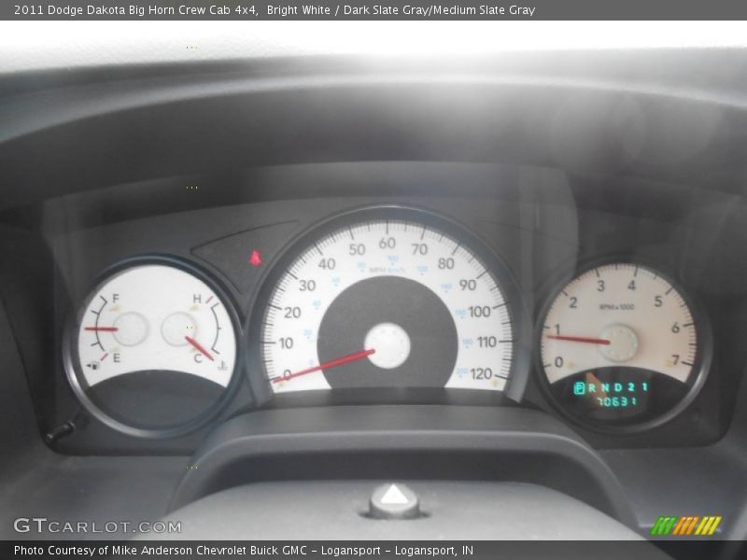
Task: Click the 4 mark on tachometer
Action: tap(632, 286)
